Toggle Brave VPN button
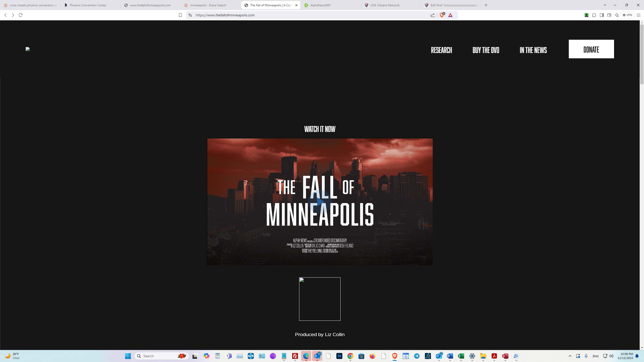Viewport: 644px width, 362px height. tap(627, 15)
